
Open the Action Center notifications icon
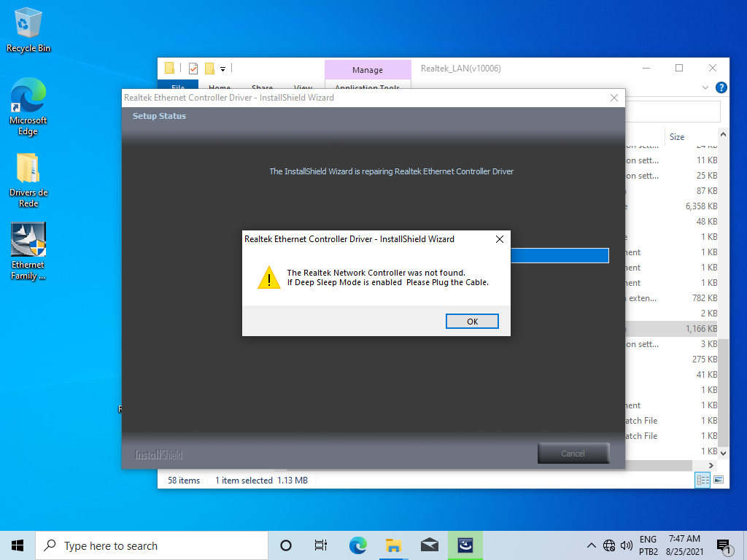click(724, 546)
